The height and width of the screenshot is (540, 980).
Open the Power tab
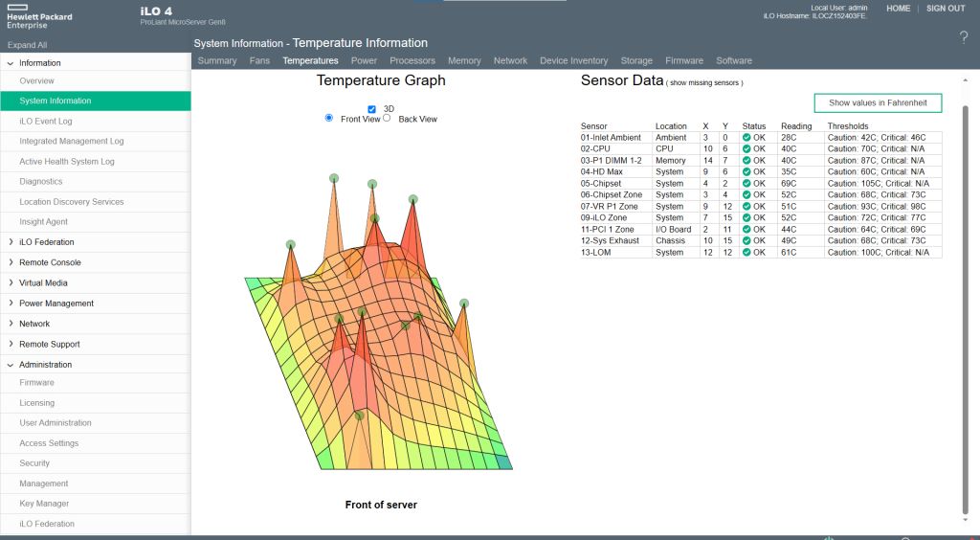point(364,60)
